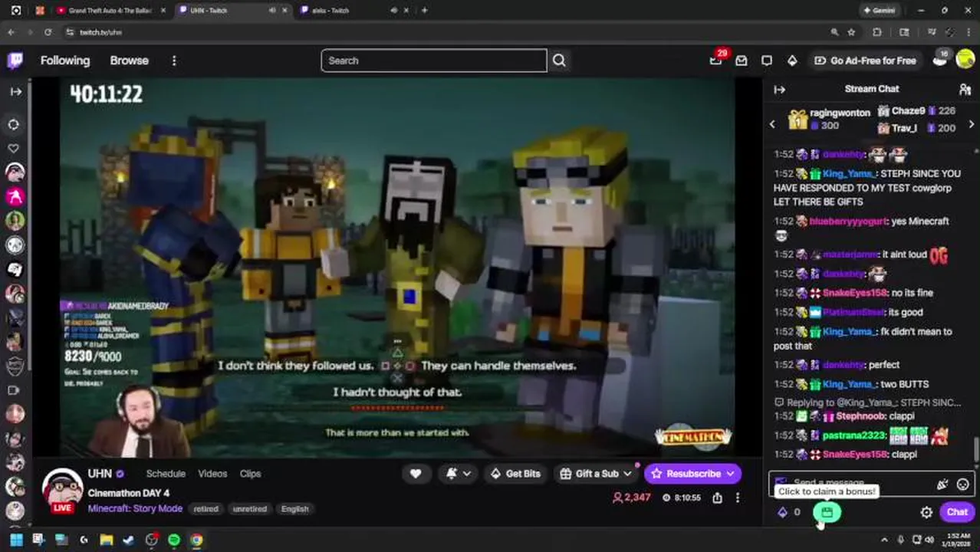Open the Following page
Image resolution: width=980 pixels, height=552 pixels.
coord(65,61)
